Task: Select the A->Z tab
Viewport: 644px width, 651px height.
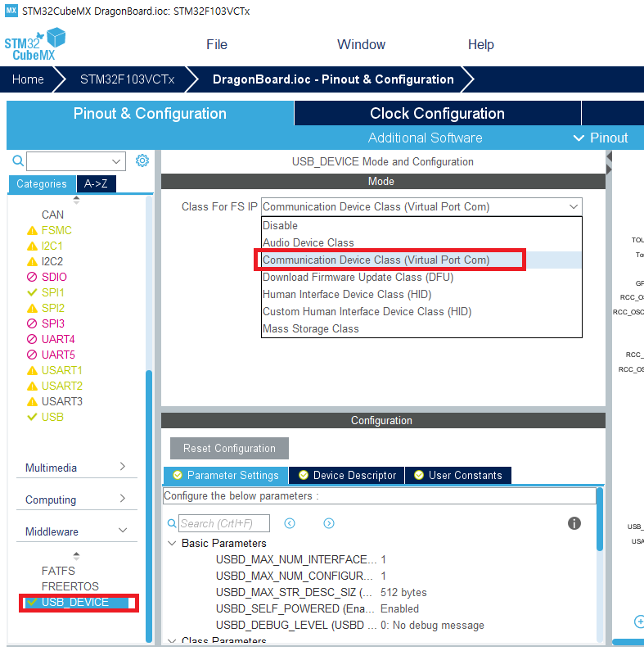Action: pyautogui.click(x=96, y=184)
